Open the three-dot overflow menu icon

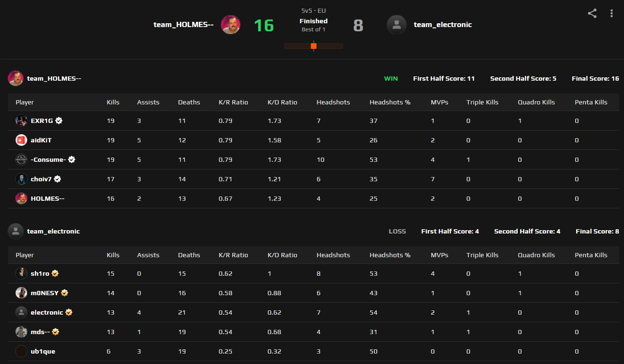tap(612, 13)
